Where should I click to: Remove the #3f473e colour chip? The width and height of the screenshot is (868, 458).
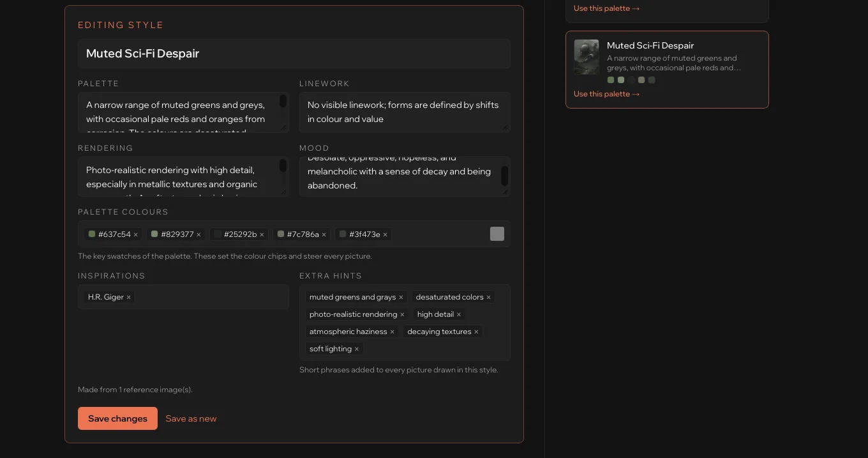click(385, 235)
